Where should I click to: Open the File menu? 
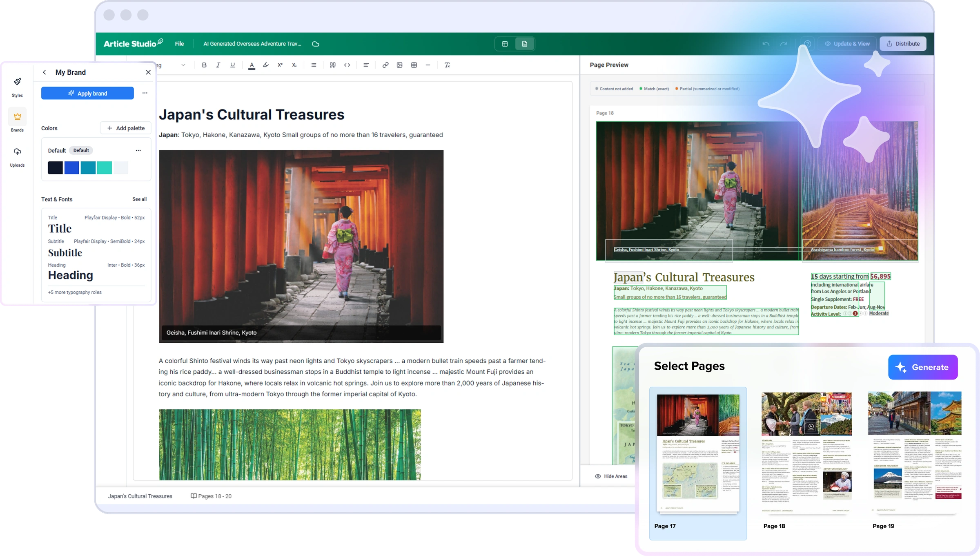[179, 44]
